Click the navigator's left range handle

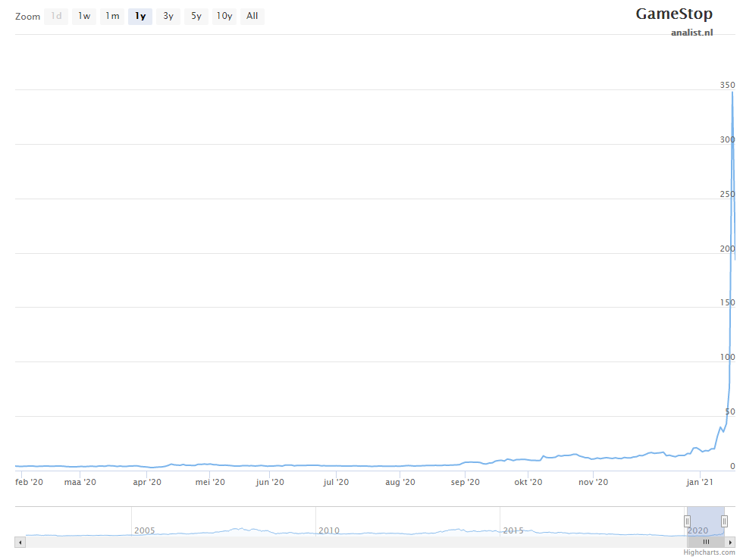[687, 521]
